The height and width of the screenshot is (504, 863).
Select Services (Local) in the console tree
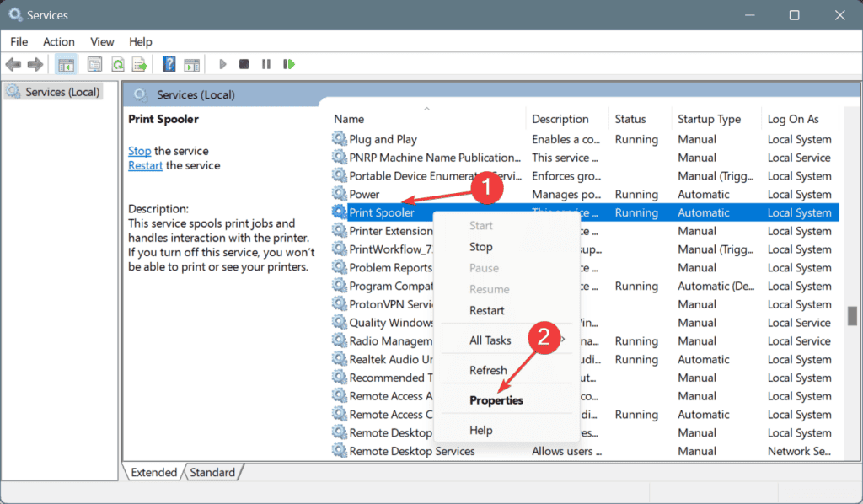click(x=62, y=92)
